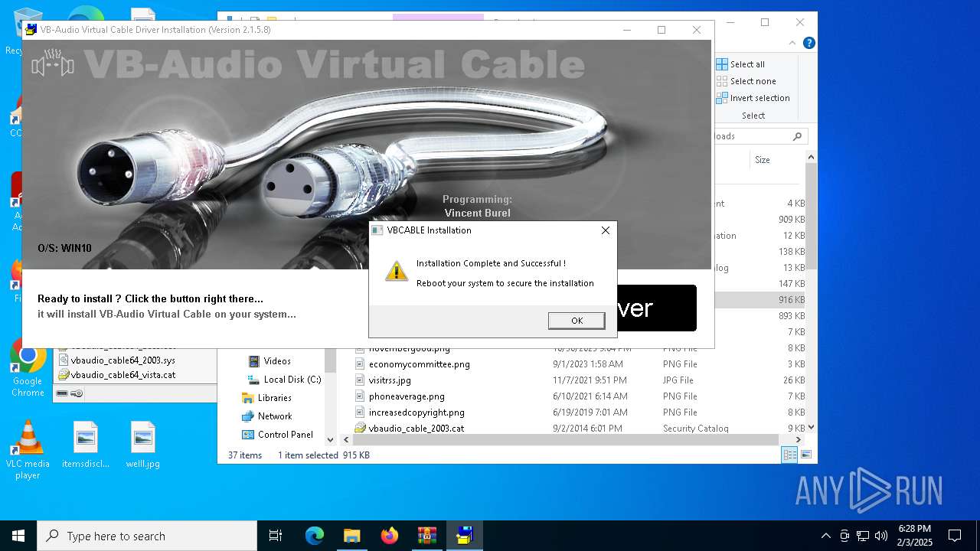The image size is (980, 551).
Task: Click Select none in Explorer ribbon
Action: 746,81
